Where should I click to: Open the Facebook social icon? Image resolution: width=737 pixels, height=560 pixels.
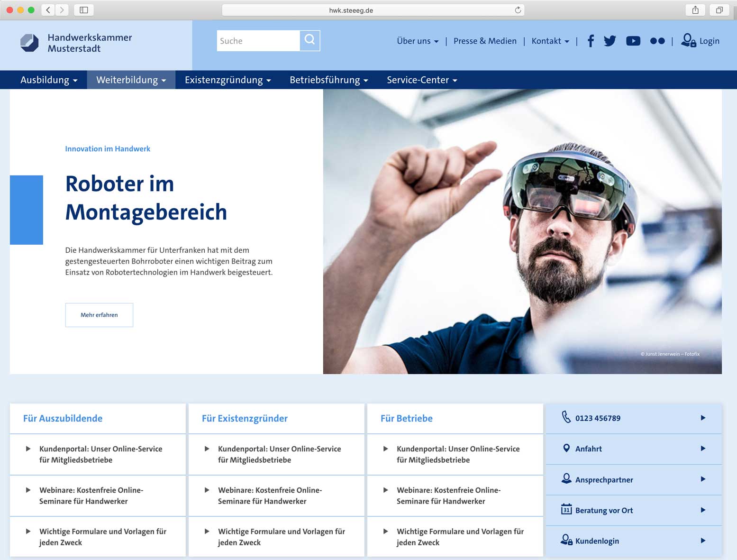click(x=591, y=41)
